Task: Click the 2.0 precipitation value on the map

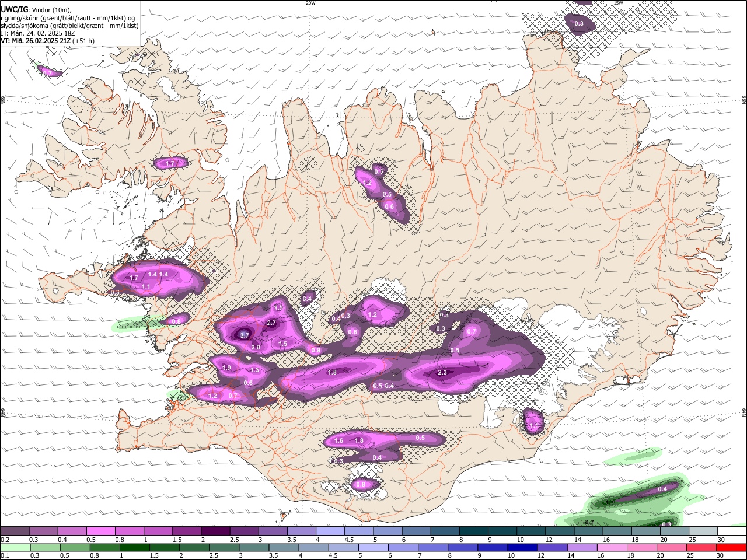Action: tap(256, 347)
